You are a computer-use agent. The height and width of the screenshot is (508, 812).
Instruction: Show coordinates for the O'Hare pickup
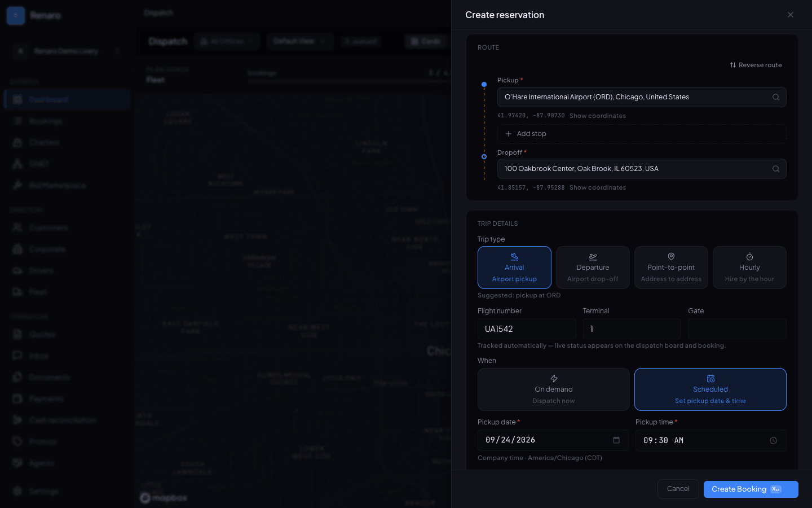598,116
